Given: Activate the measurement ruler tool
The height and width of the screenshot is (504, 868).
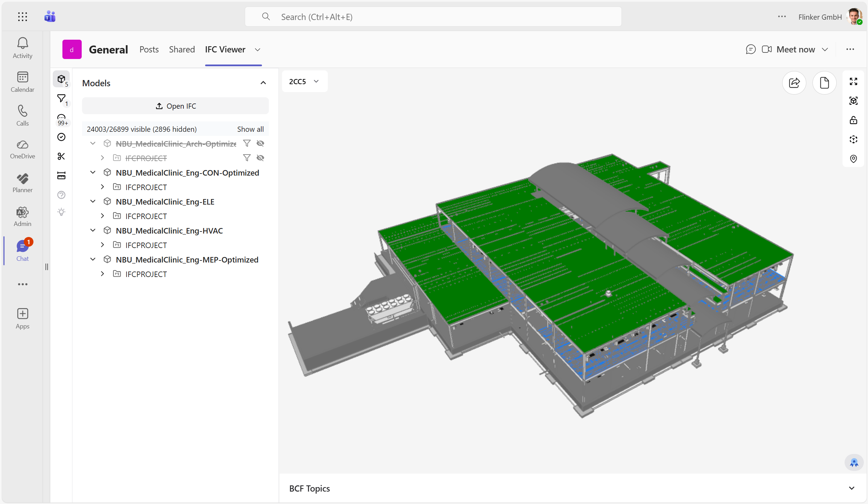Looking at the screenshot, I should 61,175.
